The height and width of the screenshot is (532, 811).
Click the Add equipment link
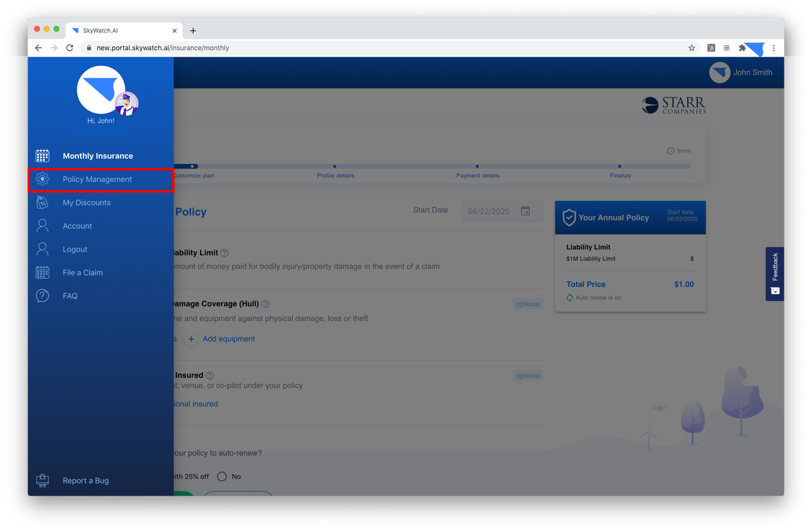click(229, 339)
